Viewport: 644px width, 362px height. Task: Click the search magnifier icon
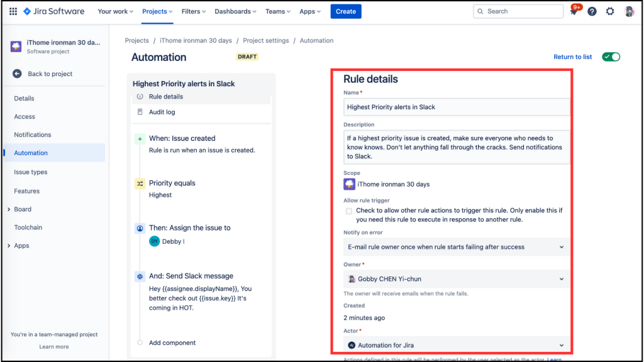(x=480, y=11)
